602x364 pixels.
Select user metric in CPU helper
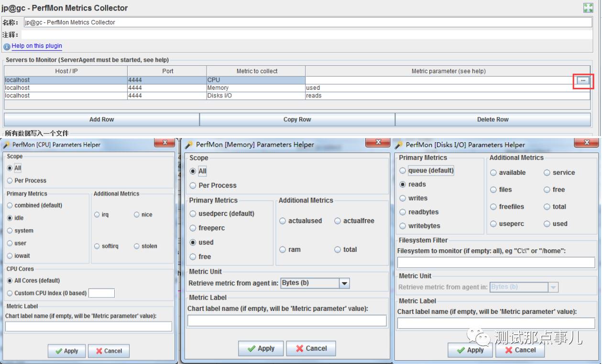pyautogui.click(x=17, y=243)
